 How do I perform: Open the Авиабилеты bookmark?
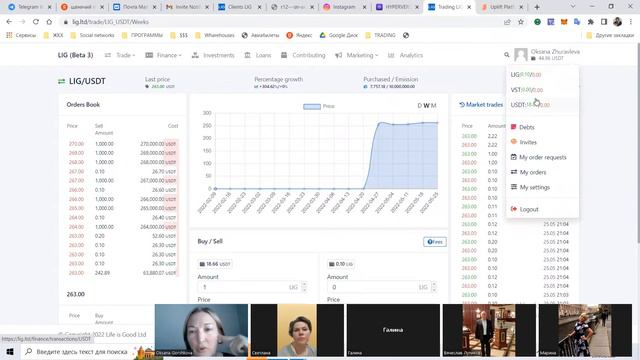click(x=260, y=36)
